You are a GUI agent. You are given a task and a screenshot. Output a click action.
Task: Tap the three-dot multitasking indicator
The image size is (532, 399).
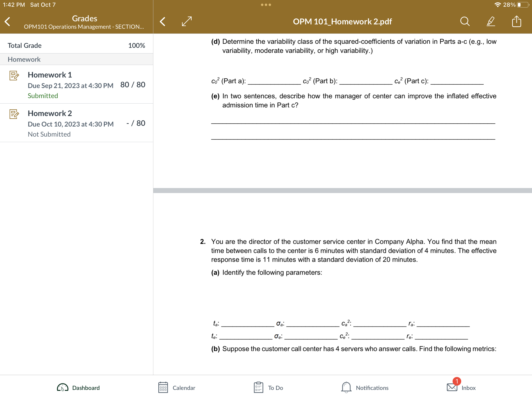[x=266, y=5]
